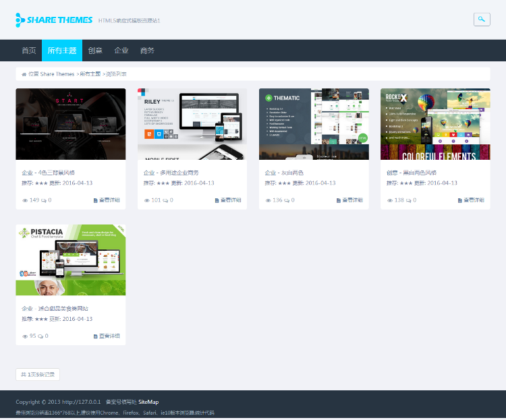Open the 首页 navigation tab

[x=29, y=51]
